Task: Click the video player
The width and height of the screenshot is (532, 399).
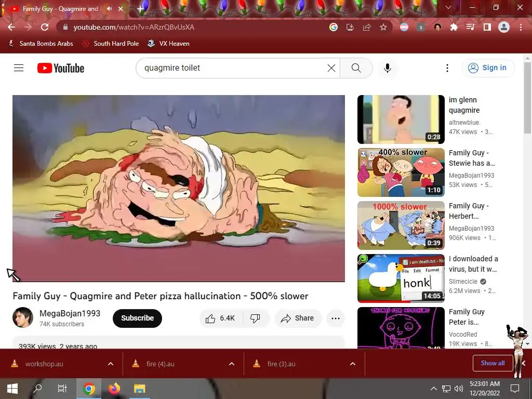Action: [x=179, y=188]
